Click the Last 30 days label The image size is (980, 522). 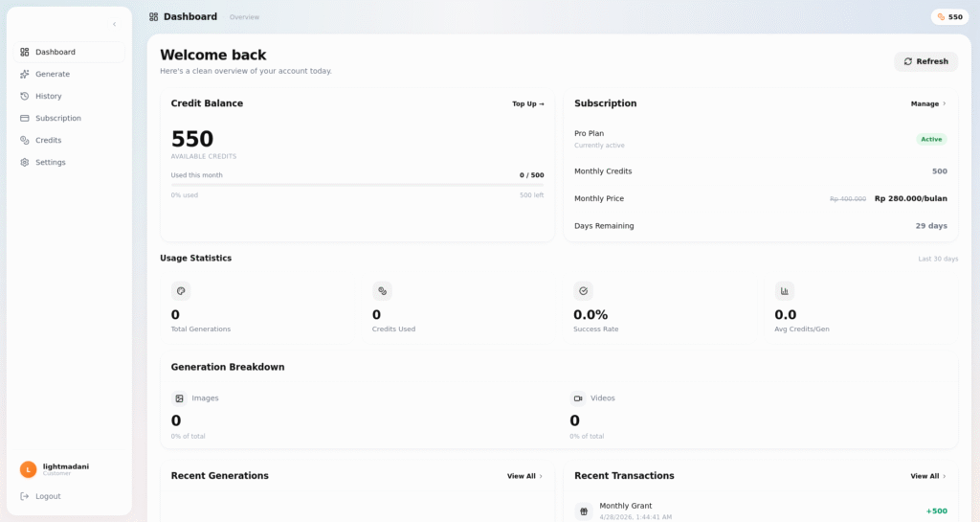point(938,259)
